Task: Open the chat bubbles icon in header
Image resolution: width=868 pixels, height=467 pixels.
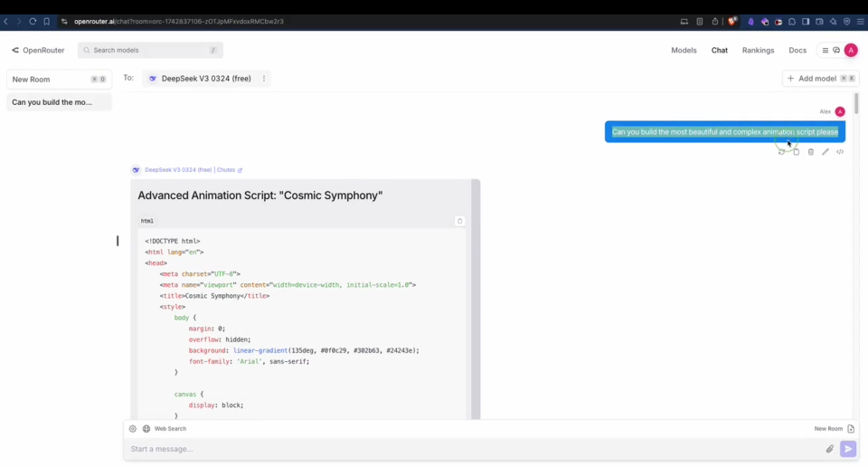Action: point(835,51)
